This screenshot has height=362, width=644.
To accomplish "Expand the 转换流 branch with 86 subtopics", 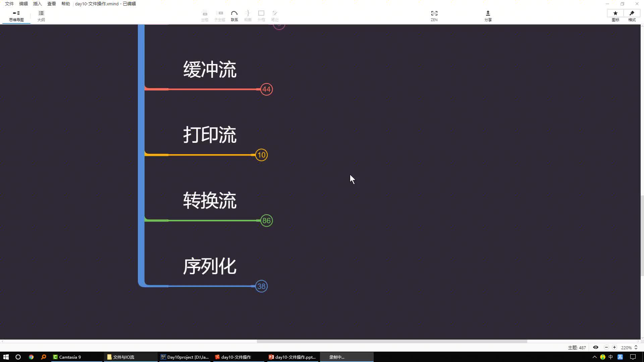I will [266, 221].
